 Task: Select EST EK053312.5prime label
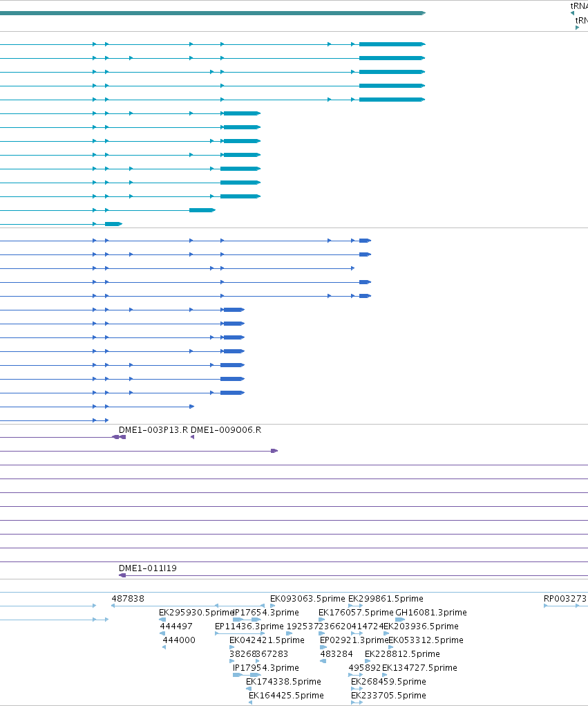click(x=426, y=640)
